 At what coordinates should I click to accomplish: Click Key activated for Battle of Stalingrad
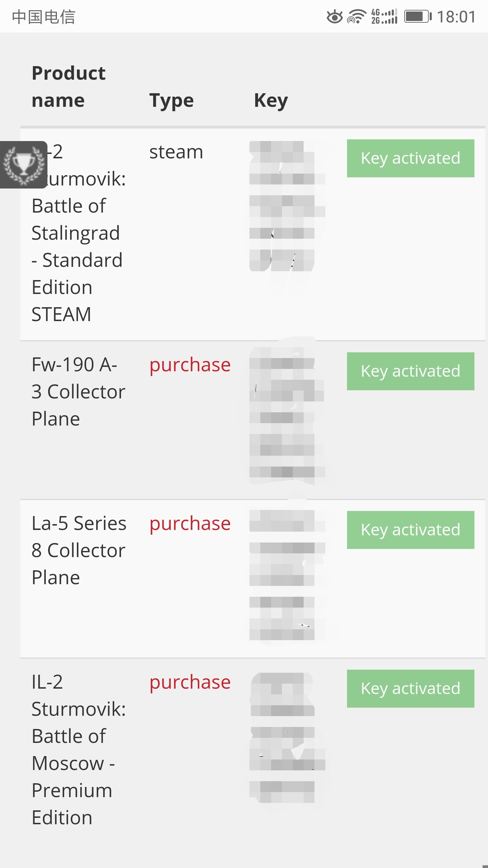tap(410, 158)
